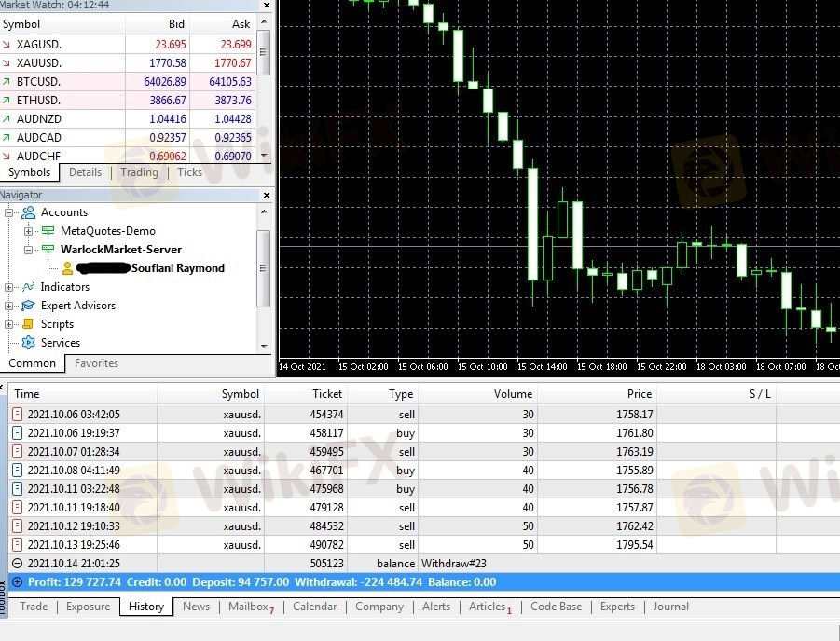Open the Ticks tab in Market Watch
Screen dimensions: 840x641
189,172
